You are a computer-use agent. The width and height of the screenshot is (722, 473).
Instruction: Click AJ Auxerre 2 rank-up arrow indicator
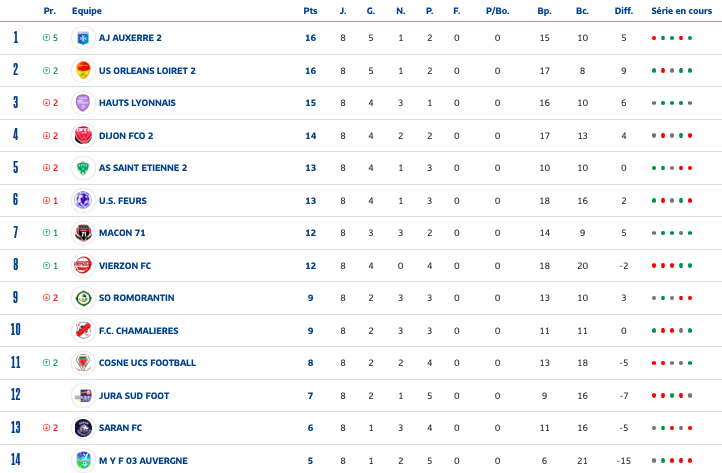tap(46, 38)
